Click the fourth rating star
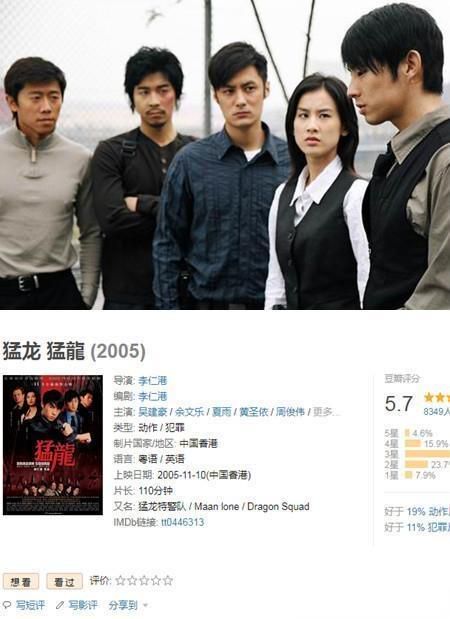 [x=156, y=580]
